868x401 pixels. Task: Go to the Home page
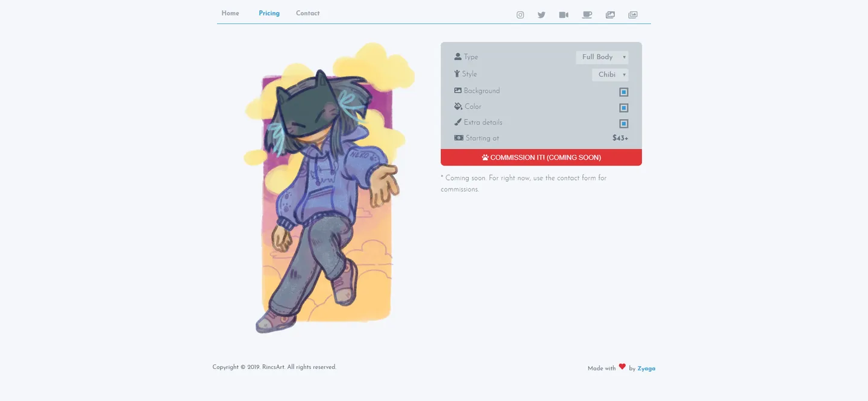tap(230, 13)
